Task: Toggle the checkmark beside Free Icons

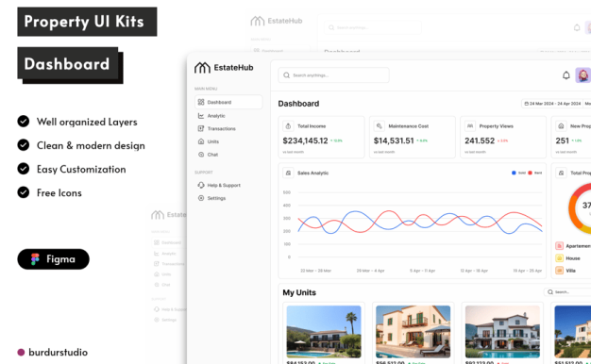Action: [x=24, y=192]
